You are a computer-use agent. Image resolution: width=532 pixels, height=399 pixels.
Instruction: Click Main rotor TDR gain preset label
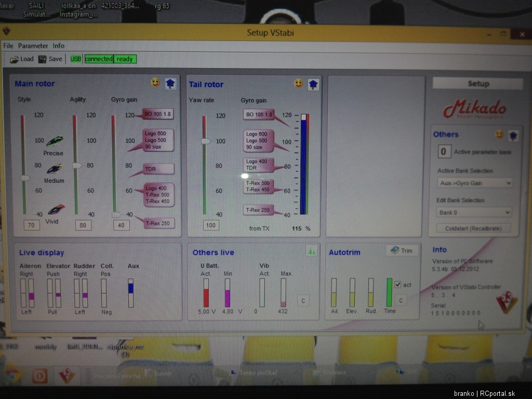pos(158,169)
